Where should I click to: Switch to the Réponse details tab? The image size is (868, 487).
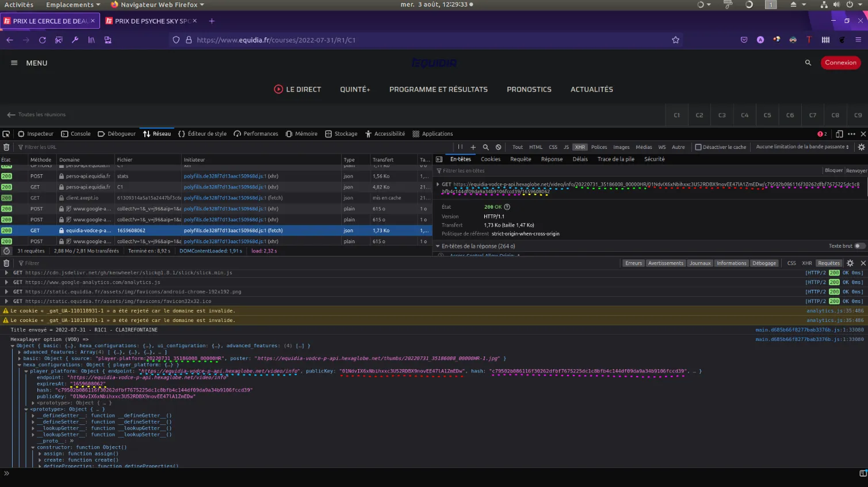552,159
